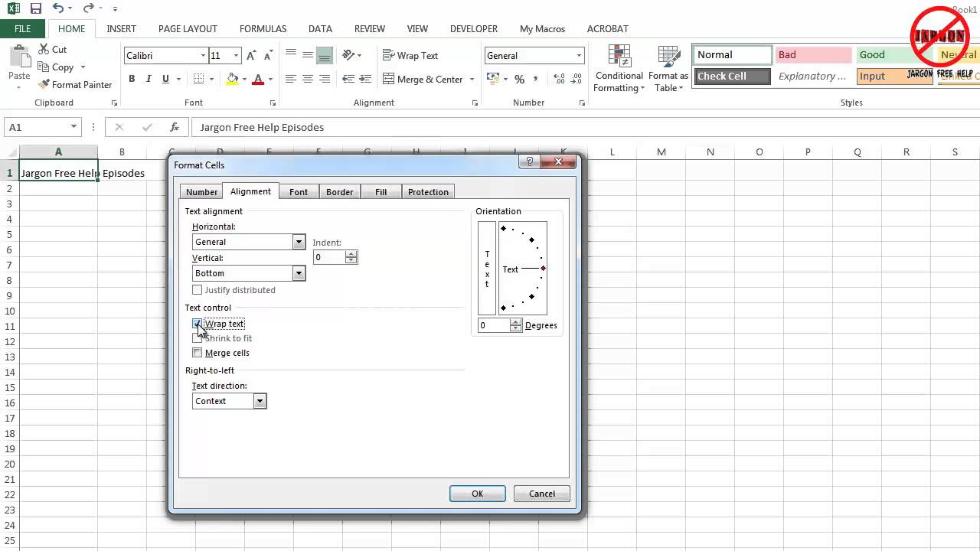Click the Save icon in quick access toolbar

coord(35,8)
